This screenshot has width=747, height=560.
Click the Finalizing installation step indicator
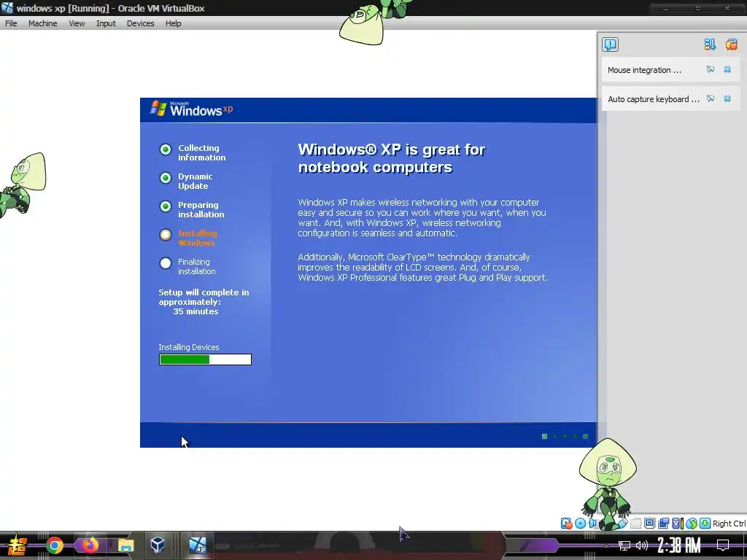[166, 263]
